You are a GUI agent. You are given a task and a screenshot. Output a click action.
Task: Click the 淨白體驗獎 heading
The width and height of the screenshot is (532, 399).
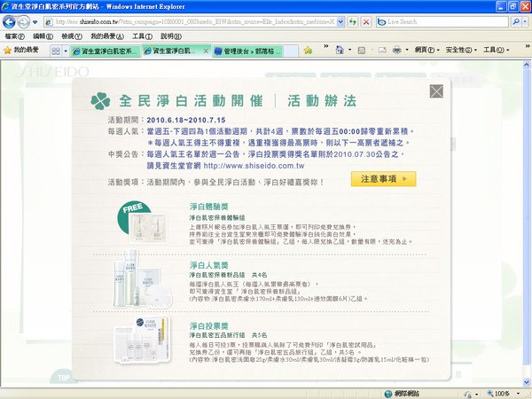click(209, 207)
